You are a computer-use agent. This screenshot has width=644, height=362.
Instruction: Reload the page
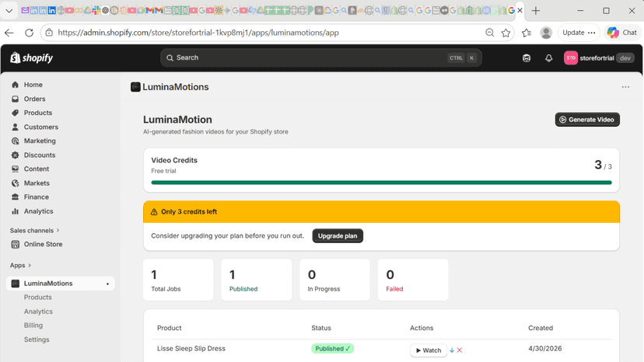[29, 33]
